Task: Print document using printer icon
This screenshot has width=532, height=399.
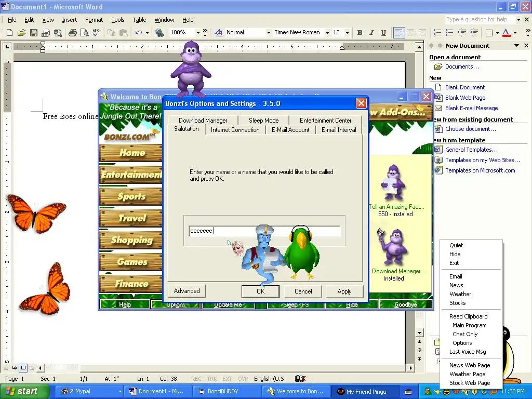Action: (x=72, y=33)
